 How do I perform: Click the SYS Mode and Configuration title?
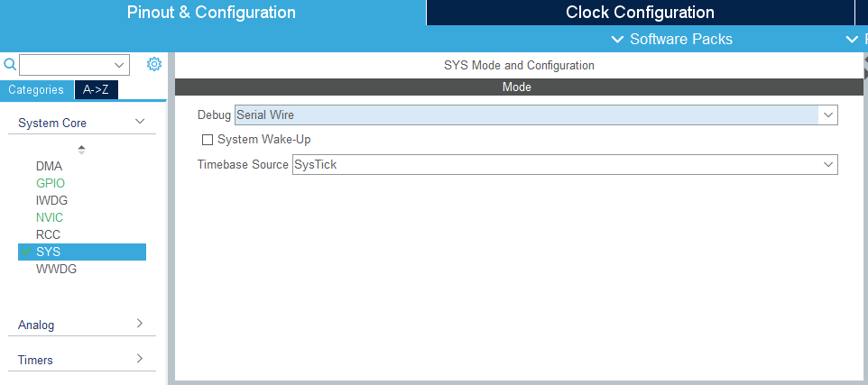[519, 65]
